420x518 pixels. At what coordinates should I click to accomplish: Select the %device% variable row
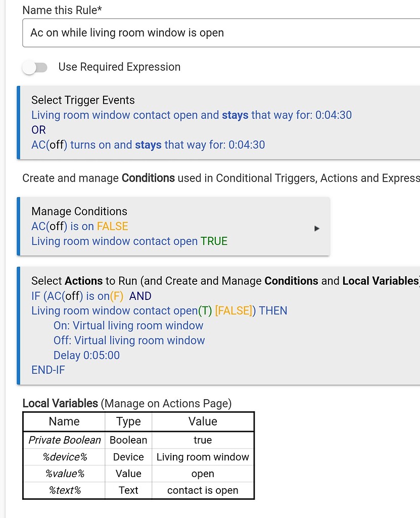coord(64,457)
